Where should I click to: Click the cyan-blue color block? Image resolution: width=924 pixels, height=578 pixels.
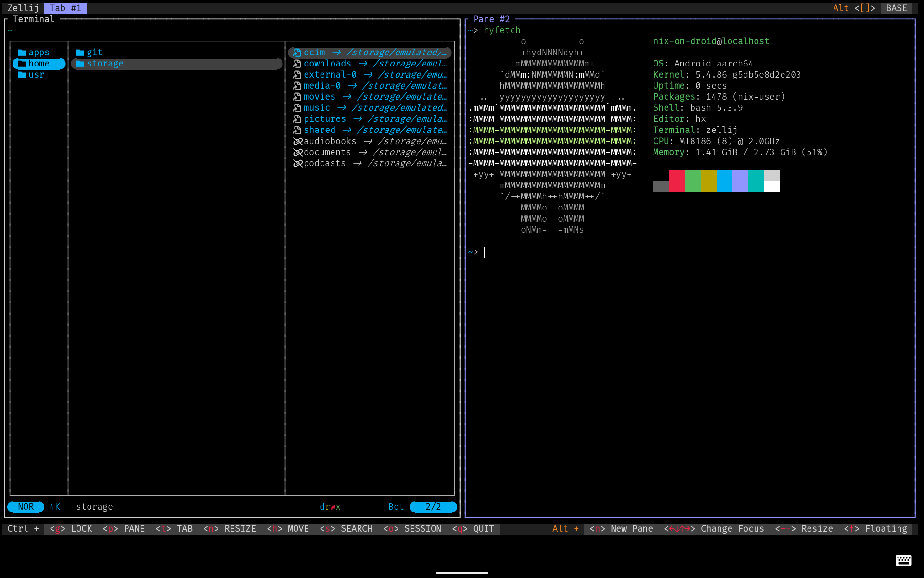coord(724,181)
